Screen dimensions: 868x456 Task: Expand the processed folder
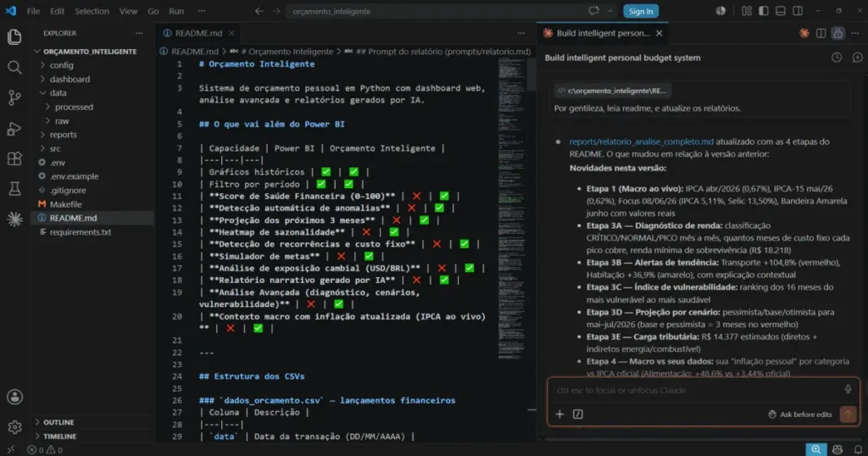coord(74,107)
